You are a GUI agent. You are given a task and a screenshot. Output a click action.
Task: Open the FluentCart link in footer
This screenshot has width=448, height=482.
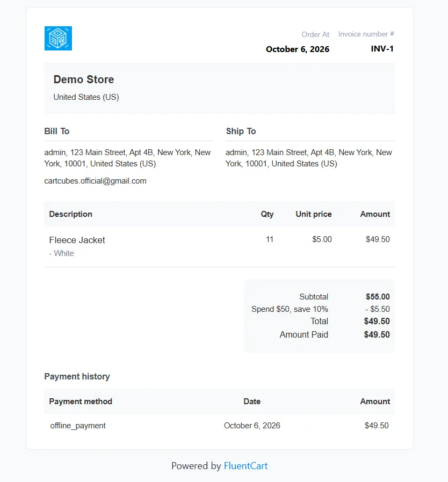[245, 466]
